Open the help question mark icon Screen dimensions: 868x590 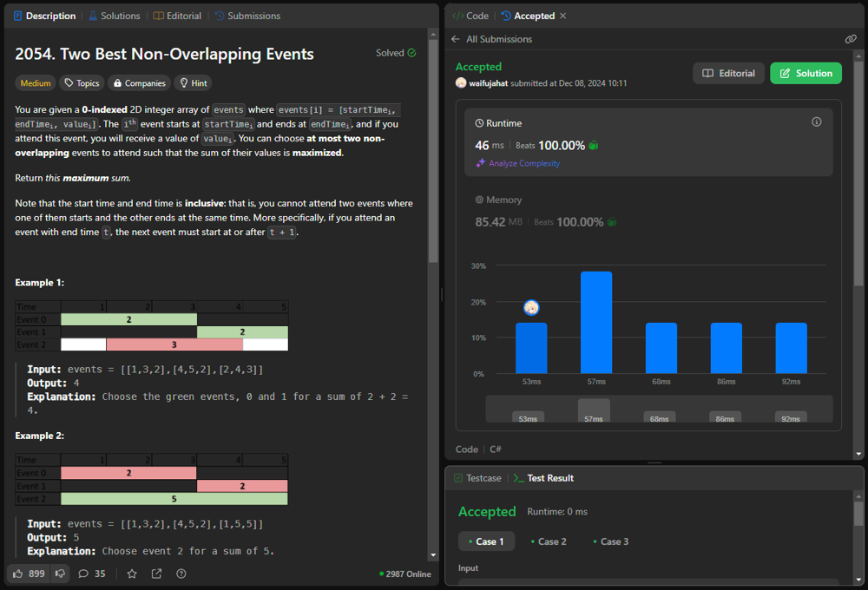click(x=181, y=574)
